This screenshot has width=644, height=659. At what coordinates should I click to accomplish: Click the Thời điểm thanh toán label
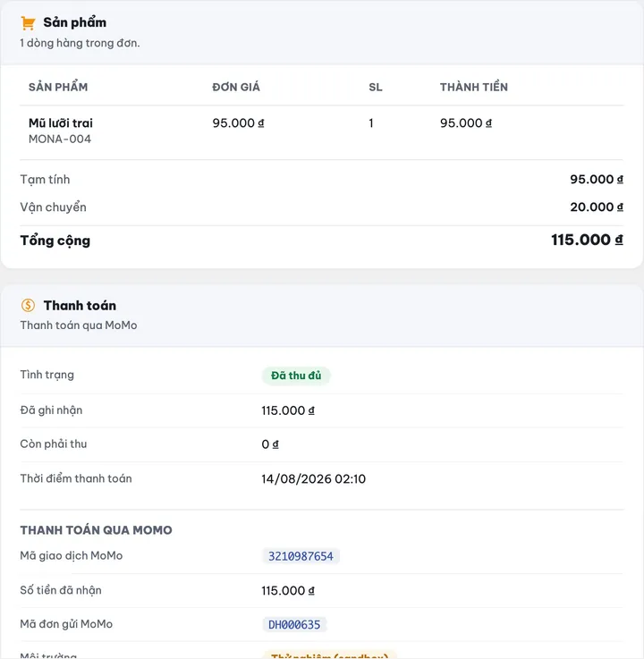(x=76, y=478)
